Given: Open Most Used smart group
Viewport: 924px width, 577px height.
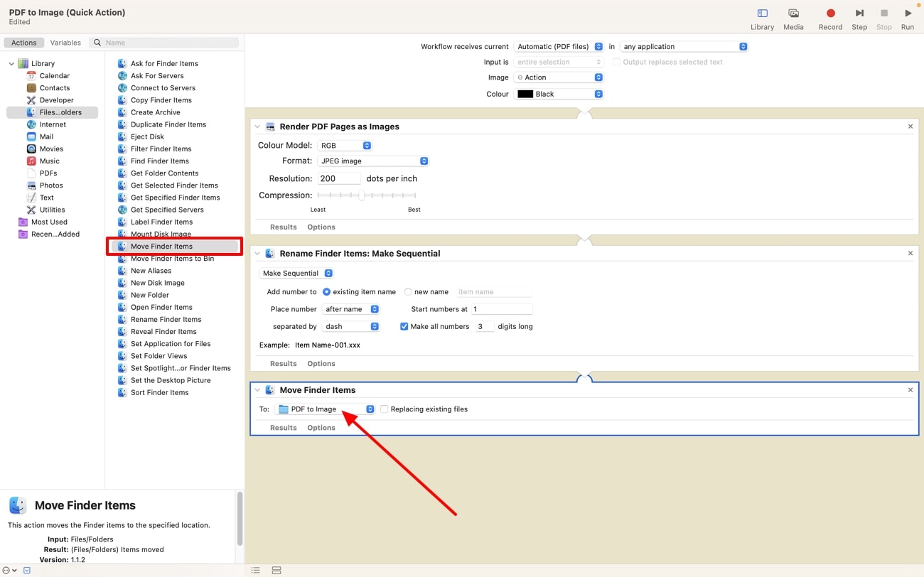Looking at the screenshot, I should pyautogui.click(x=49, y=222).
